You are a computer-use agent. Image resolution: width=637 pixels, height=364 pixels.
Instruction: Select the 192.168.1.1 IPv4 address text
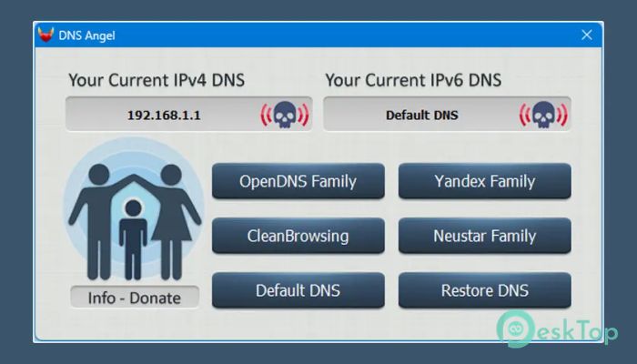click(x=164, y=116)
